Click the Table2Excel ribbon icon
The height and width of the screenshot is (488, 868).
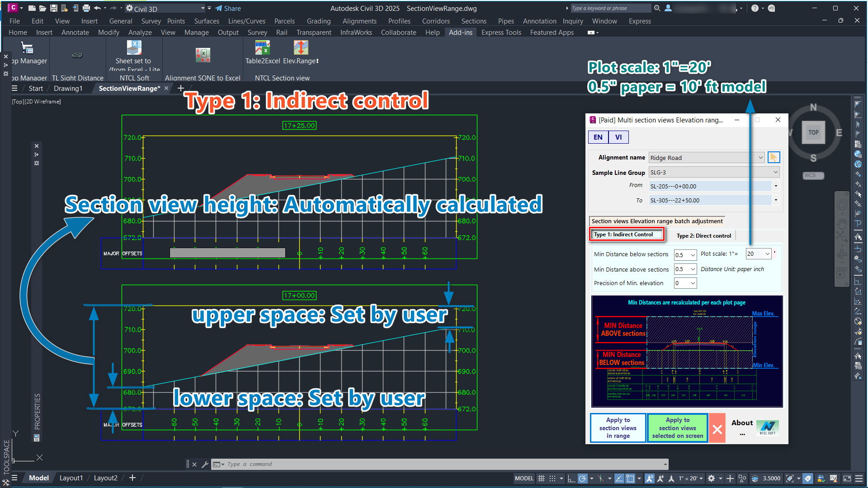(x=262, y=48)
